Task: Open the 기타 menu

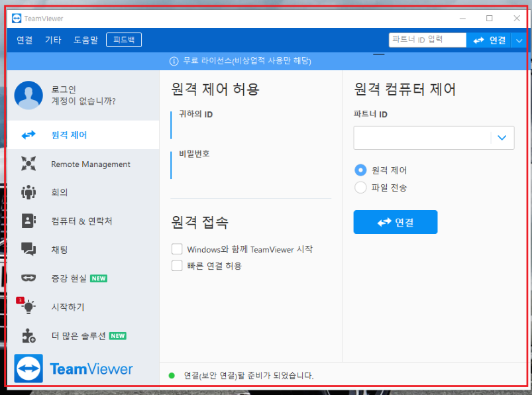Action: [53, 40]
